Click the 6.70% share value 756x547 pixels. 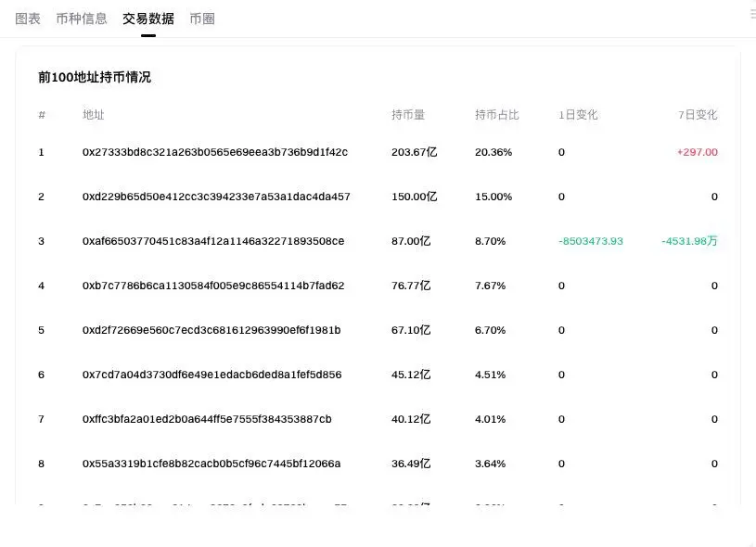[490, 330]
